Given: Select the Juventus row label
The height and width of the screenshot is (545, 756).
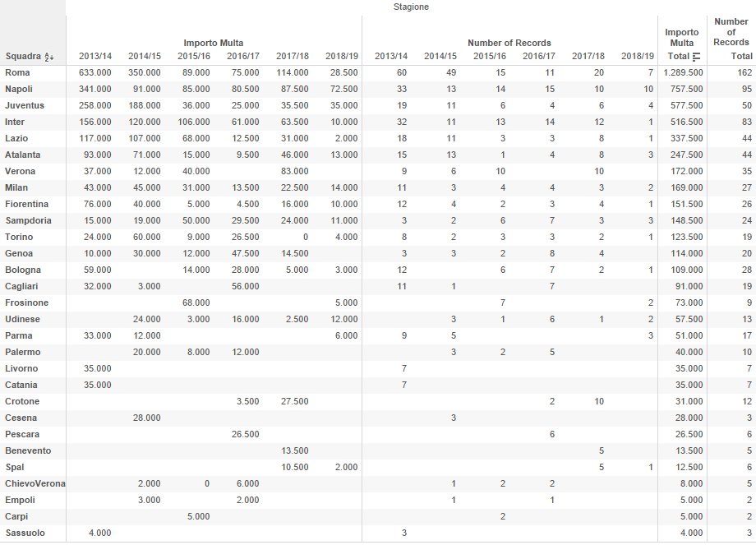Looking at the screenshot, I should point(25,105).
